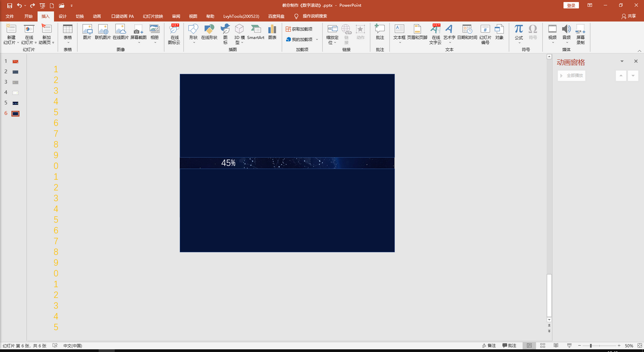Image resolution: width=644 pixels, height=352 pixels.
Task: Insert slide number (幻灯片编号)
Action: click(x=485, y=34)
